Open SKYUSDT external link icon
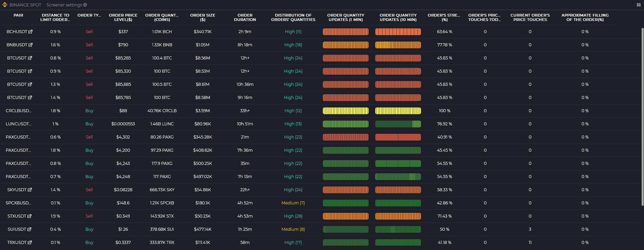Viewport: 644px width, 250px height. click(x=30, y=190)
